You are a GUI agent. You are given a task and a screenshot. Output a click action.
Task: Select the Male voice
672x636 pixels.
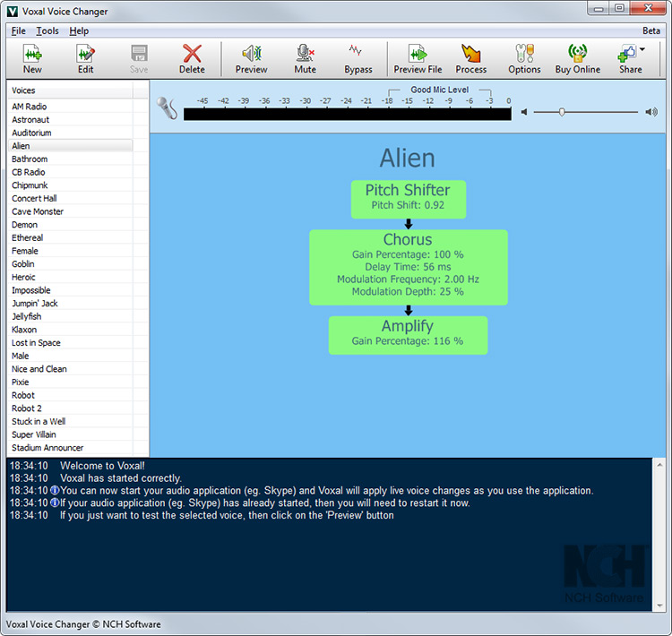click(x=70, y=356)
